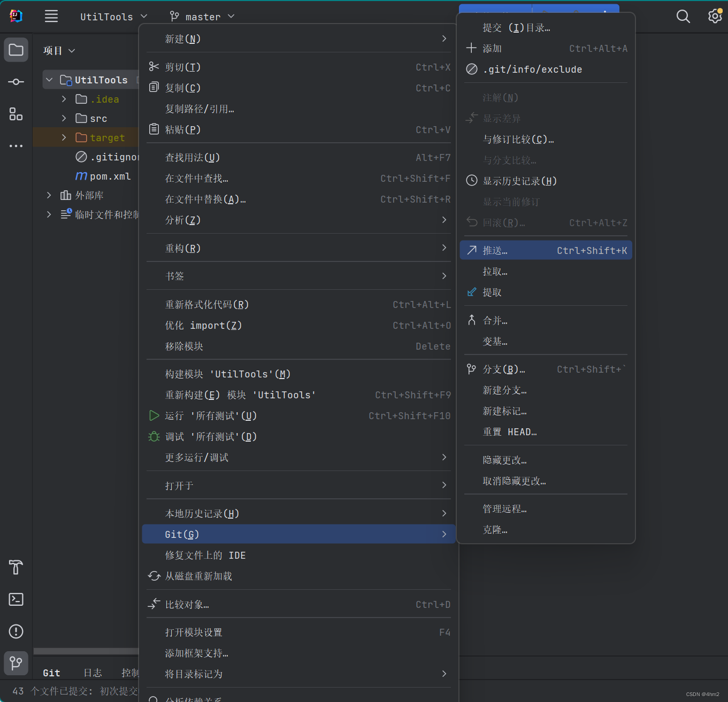Open the Commit tool window icon
728x702 pixels.
16,82
